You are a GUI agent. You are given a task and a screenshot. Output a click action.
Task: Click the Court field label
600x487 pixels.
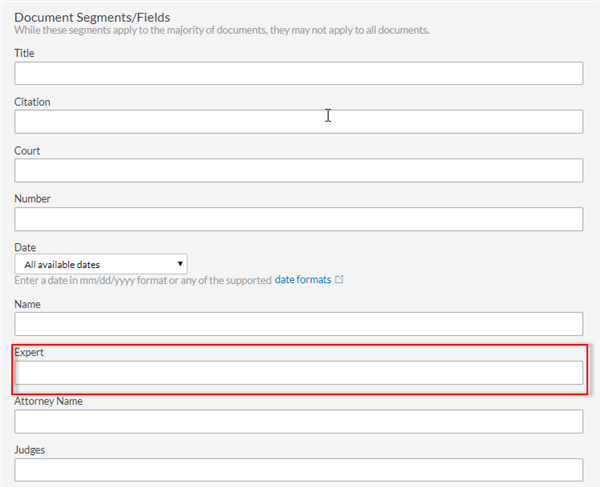tap(27, 150)
